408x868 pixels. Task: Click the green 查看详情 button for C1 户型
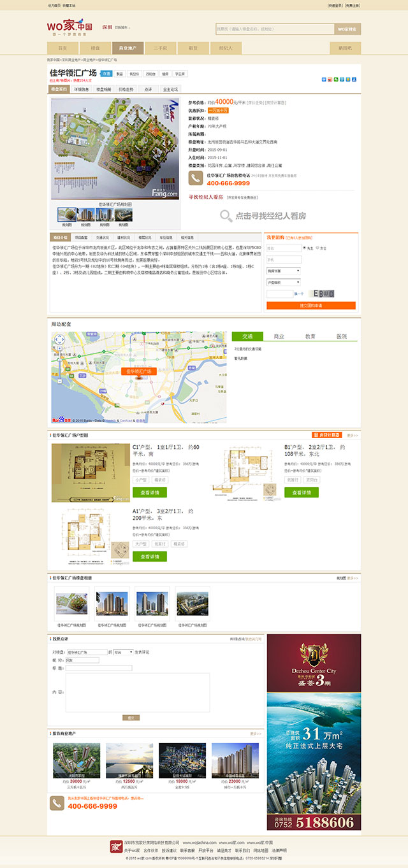[x=150, y=492]
